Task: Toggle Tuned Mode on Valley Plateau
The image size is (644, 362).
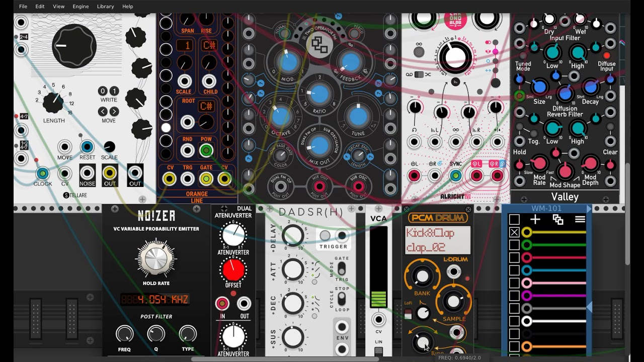Action: click(523, 55)
